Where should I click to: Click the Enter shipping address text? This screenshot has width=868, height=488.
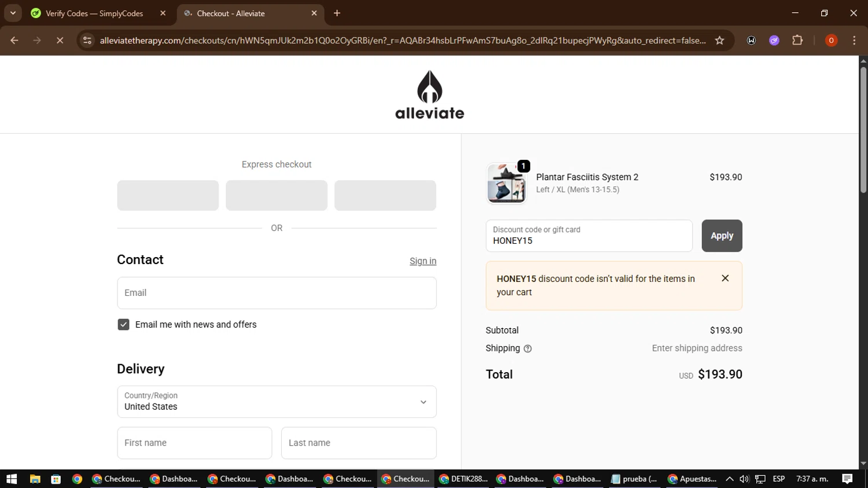[697, 348]
